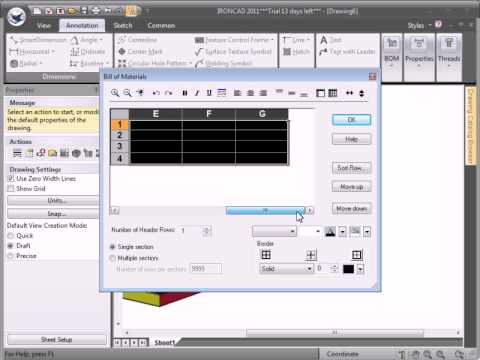Open the Solid border style dropdown

click(286, 269)
